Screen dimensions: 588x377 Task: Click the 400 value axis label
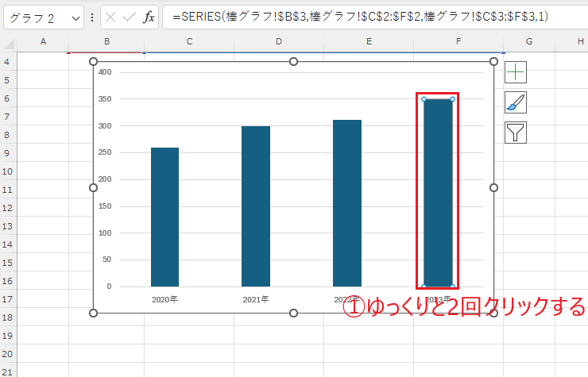[105, 72]
